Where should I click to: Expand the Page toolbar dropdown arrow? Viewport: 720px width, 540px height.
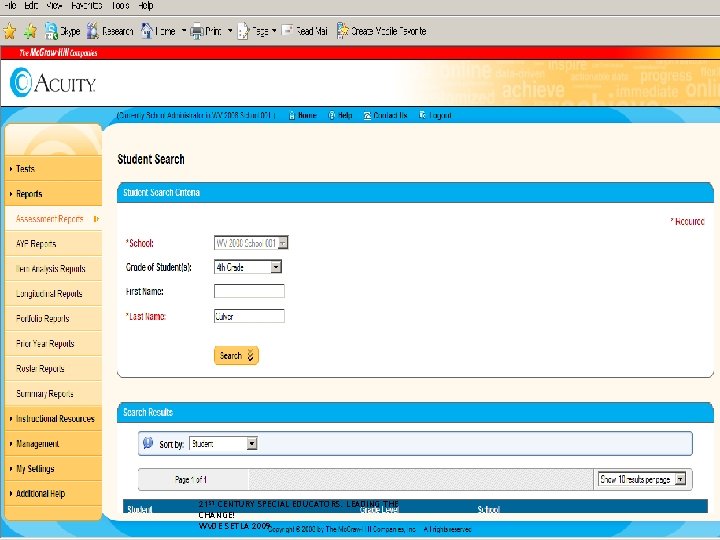pyautogui.click(x=274, y=31)
